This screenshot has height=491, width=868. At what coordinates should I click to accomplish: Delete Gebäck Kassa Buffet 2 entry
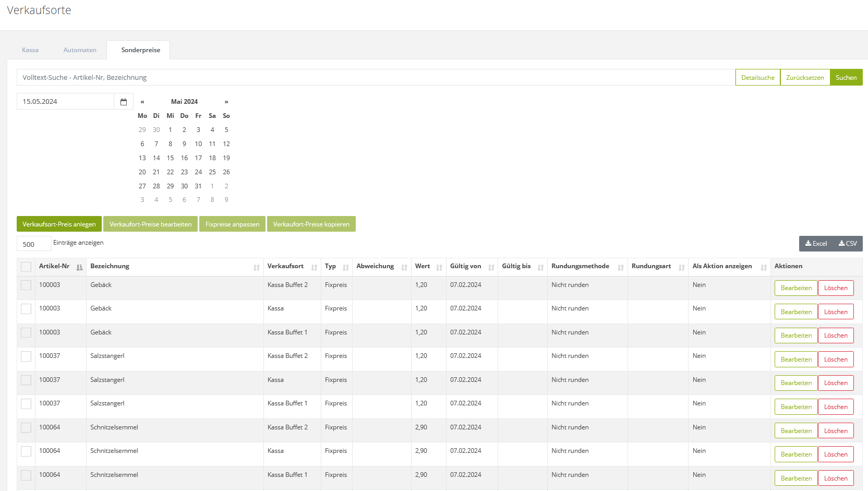[836, 288]
